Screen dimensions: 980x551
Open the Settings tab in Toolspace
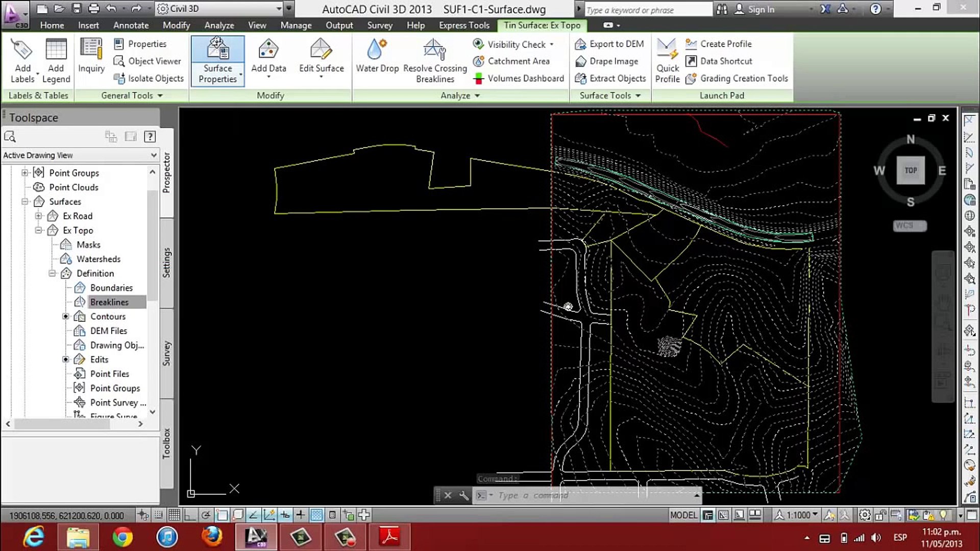(166, 263)
